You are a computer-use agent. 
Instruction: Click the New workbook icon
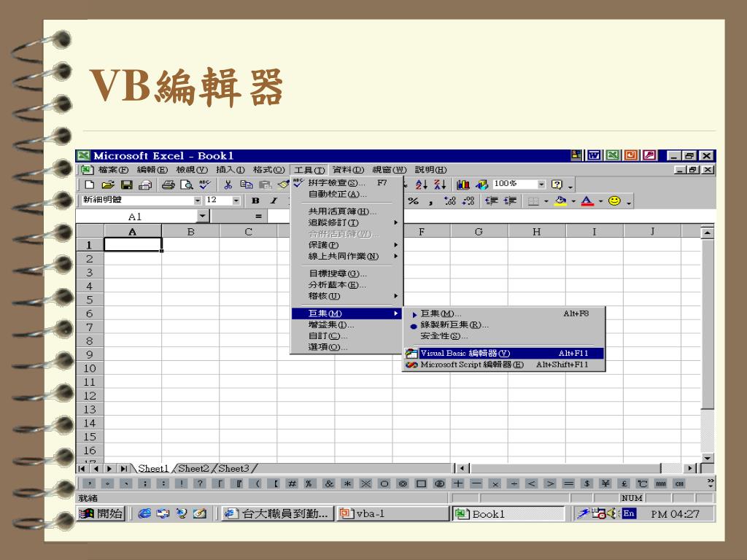pyautogui.click(x=89, y=184)
